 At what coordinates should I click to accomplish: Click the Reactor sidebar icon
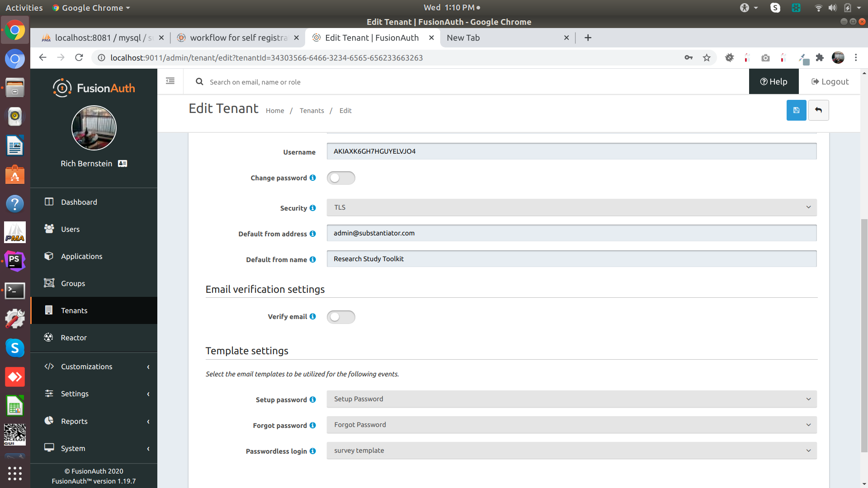pos(49,337)
